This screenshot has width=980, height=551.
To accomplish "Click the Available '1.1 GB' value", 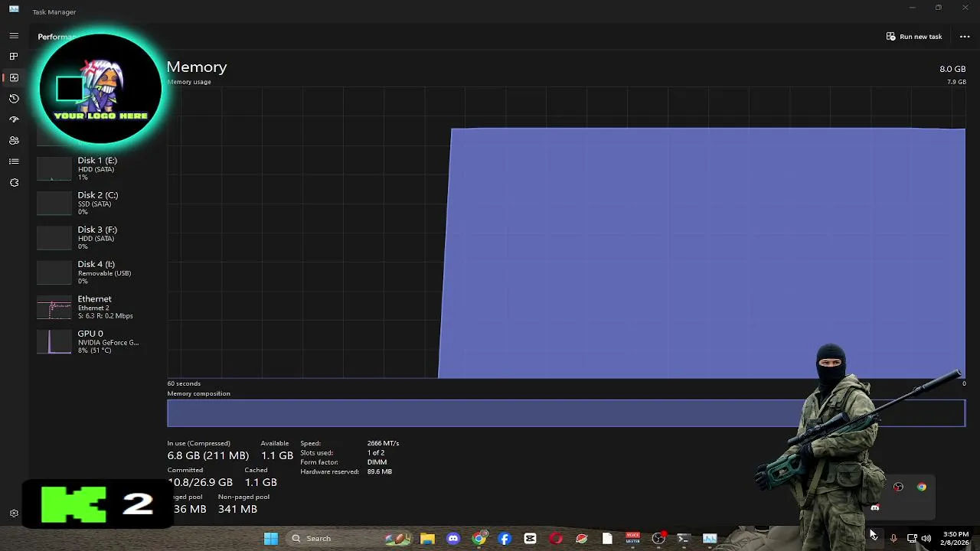I will coord(277,455).
